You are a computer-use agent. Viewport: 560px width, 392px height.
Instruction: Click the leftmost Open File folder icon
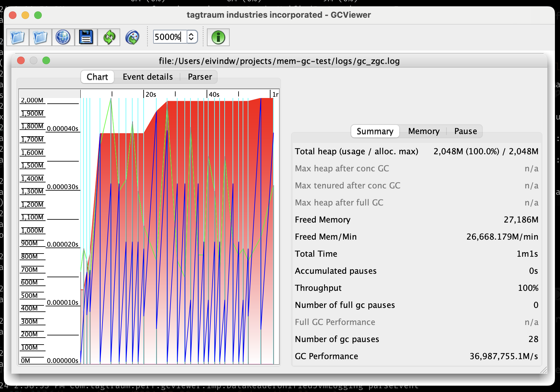pyautogui.click(x=18, y=37)
